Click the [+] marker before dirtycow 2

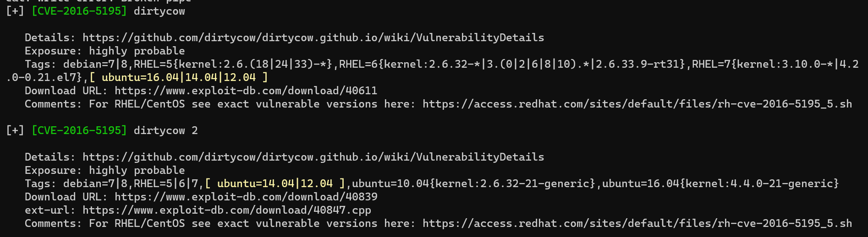[x=15, y=130]
